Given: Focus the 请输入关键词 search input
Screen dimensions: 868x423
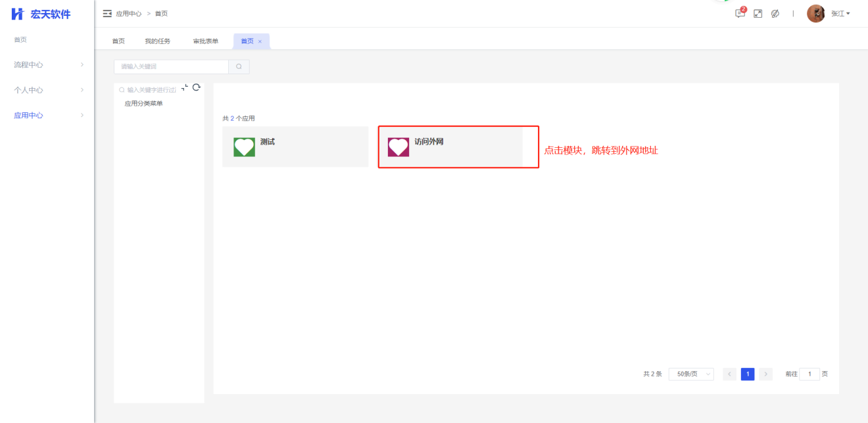Looking at the screenshot, I should [x=171, y=66].
